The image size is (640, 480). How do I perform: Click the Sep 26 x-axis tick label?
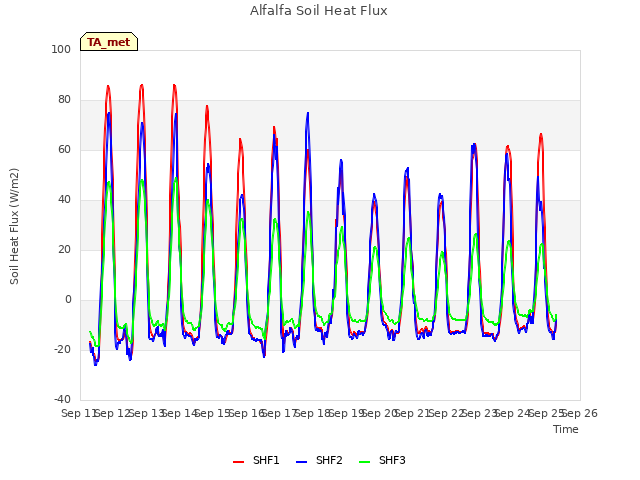coord(580,413)
